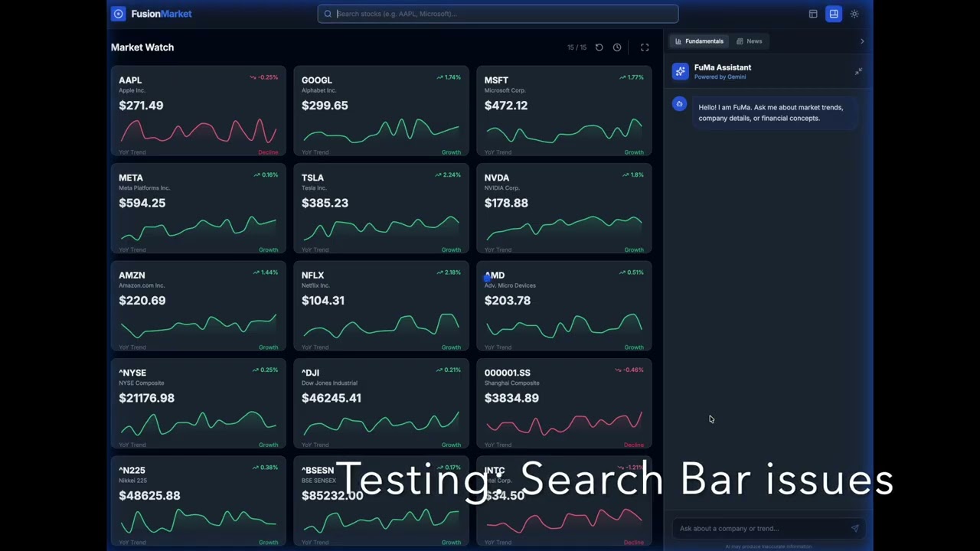Click the Dow Jones Industrial label

pos(330,383)
